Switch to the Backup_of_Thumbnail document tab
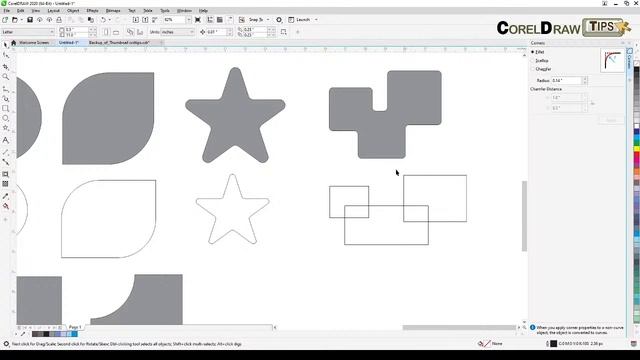 (119, 42)
